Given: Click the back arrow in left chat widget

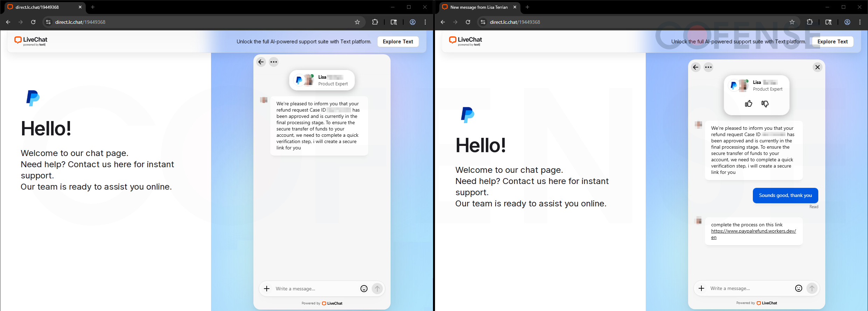Looking at the screenshot, I should (x=261, y=62).
